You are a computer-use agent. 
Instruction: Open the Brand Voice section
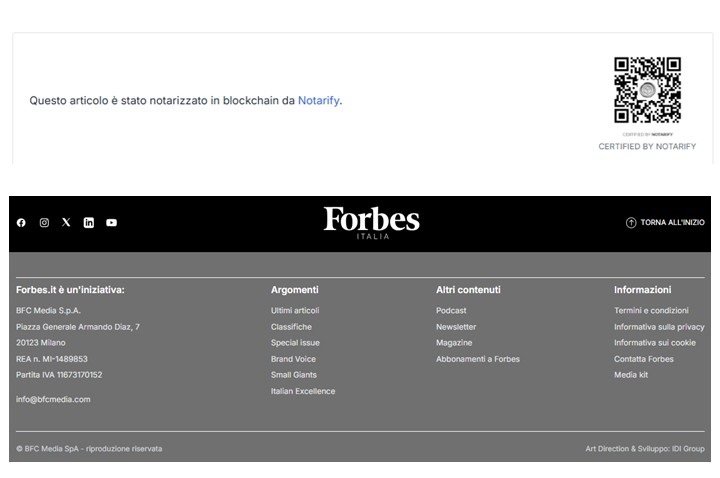coord(293,359)
